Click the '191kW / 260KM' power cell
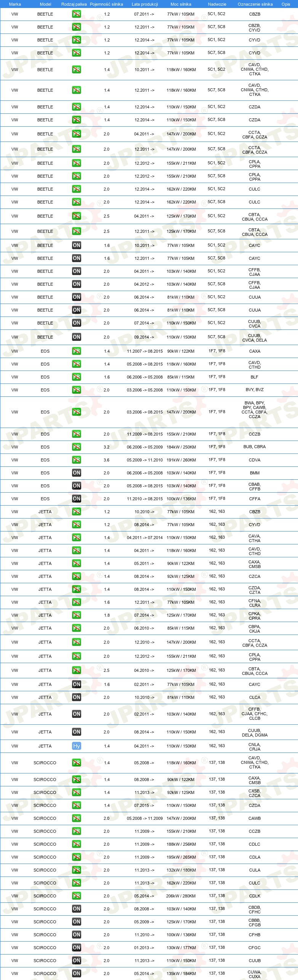Screen dimensions: 298x980 click(x=181, y=460)
